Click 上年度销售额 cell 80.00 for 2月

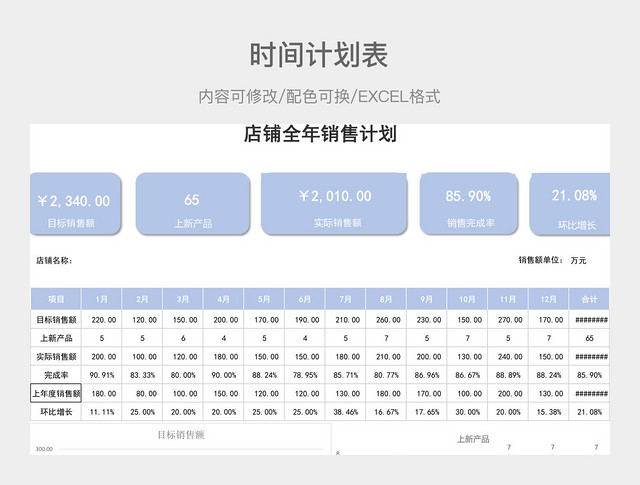[142, 393]
